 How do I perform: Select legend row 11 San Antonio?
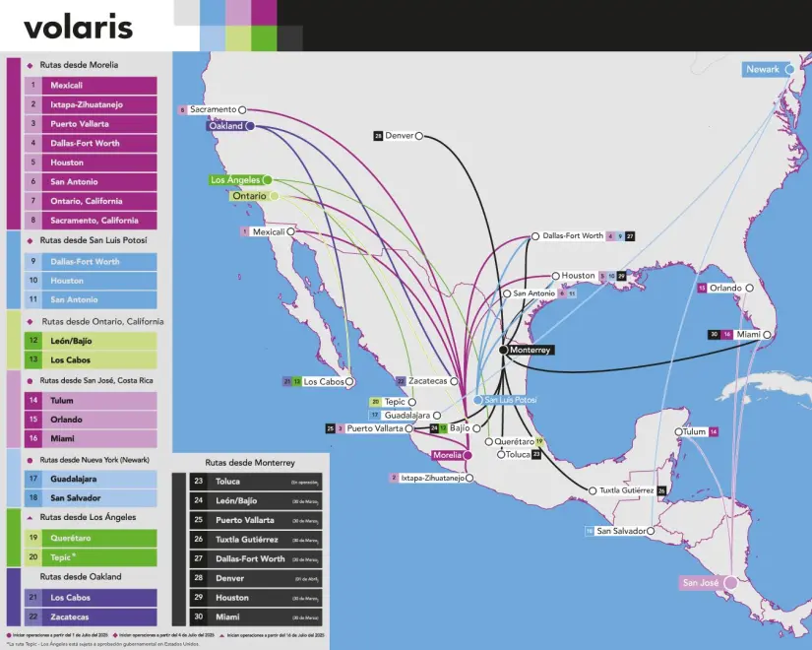point(91,299)
